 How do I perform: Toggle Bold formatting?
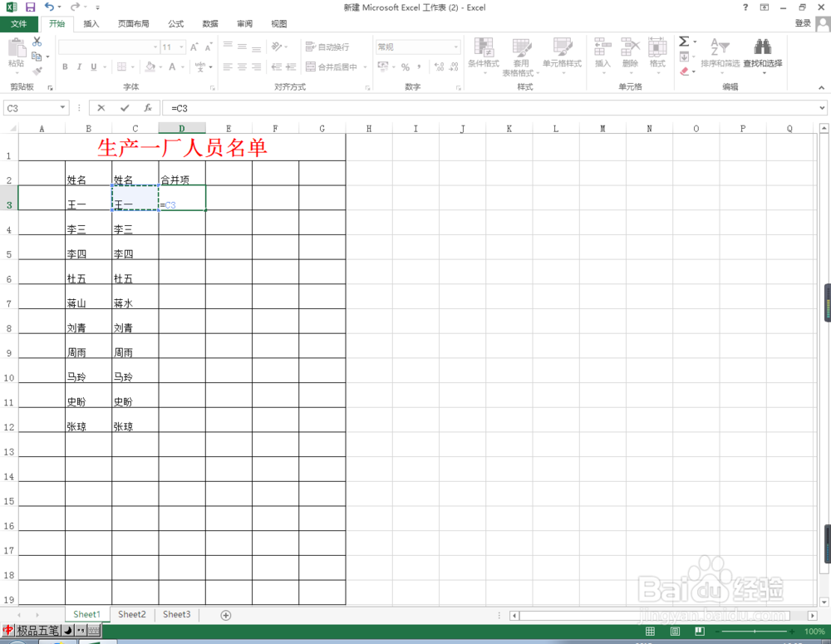click(x=65, y=66)
